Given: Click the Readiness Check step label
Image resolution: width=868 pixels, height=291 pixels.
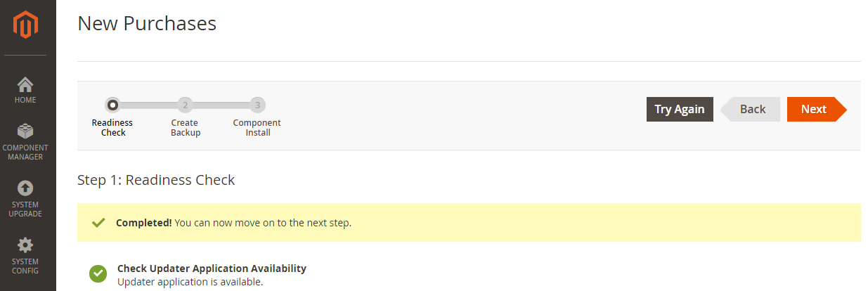Looking at the screenshot, I should (x=112, y=128).
